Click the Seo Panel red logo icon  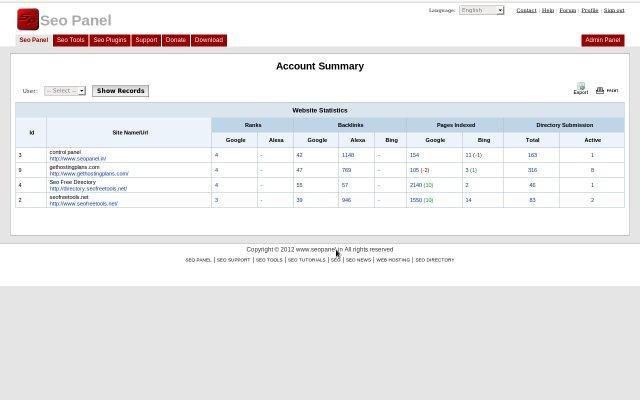coord(28,19)
